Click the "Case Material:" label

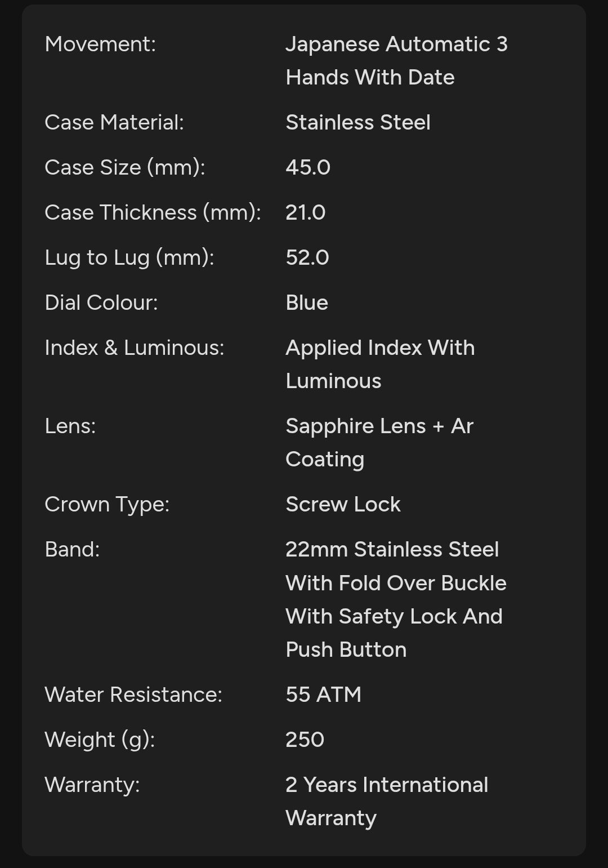[x=114, y=123]
